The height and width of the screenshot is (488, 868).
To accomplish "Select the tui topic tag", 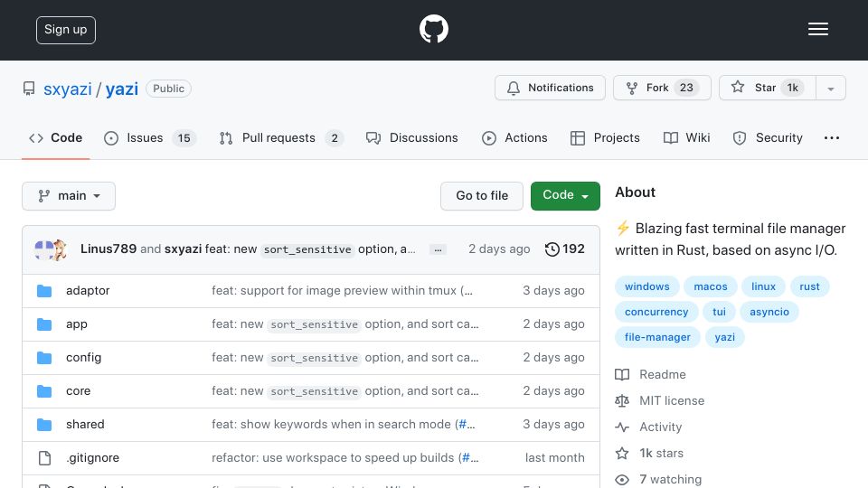I will tap(719, 312).
